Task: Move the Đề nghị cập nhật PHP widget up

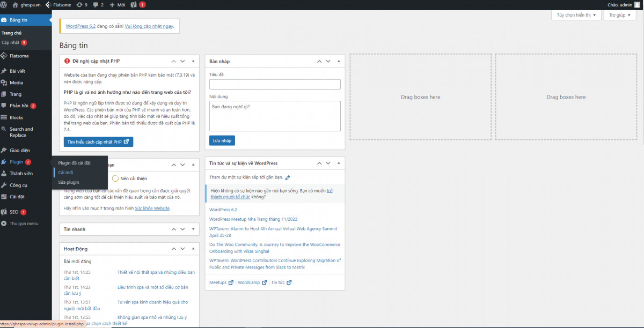Action: pos(174,61)
